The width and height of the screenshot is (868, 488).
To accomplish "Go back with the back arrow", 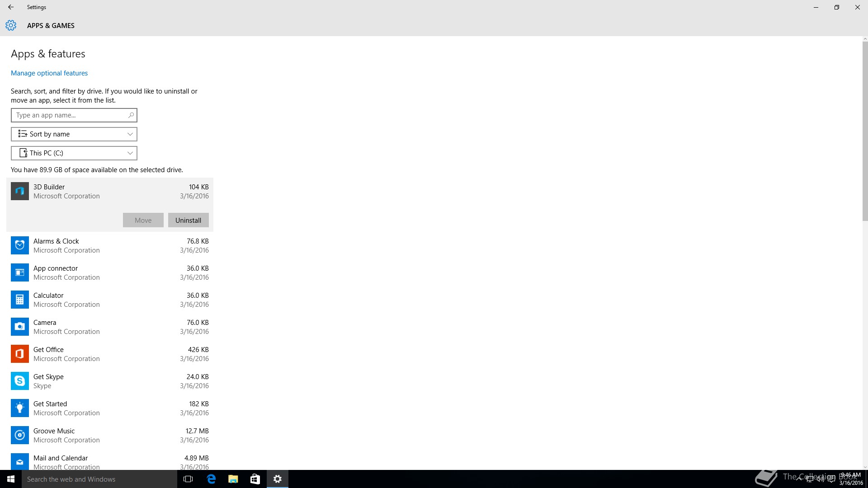I will click(11, 7).
